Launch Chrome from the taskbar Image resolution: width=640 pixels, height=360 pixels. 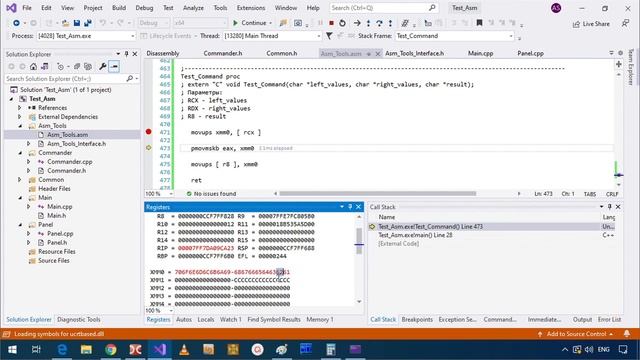click(x=111, y=349)
